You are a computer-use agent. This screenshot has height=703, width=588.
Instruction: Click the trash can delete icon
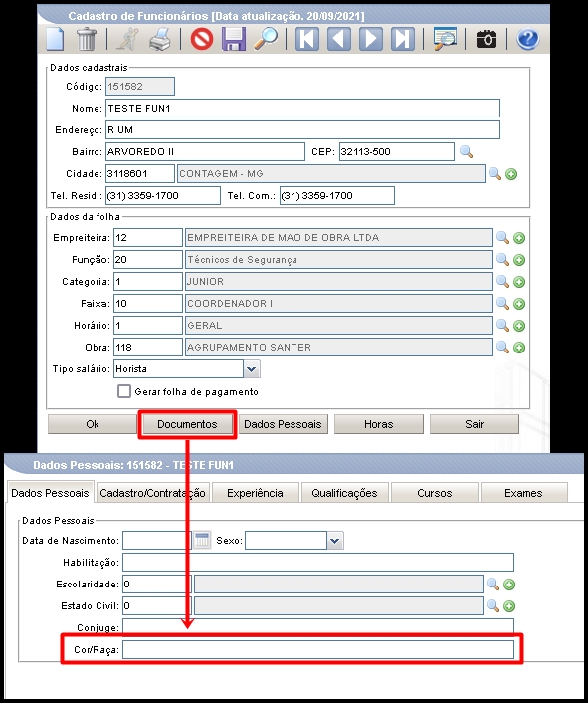pos(87,39)
